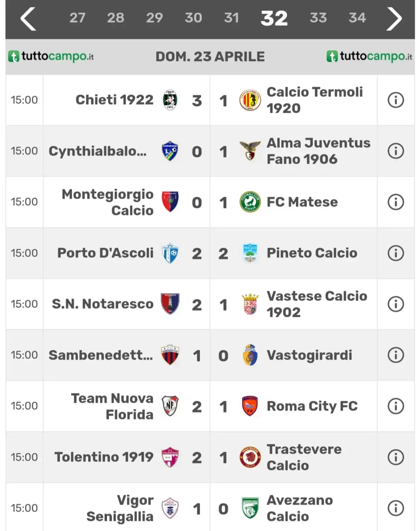The width and height of the screenshot is (420, 531).
Task: Open Sambenedettese team name link
Action: click(x=101, y=355)
